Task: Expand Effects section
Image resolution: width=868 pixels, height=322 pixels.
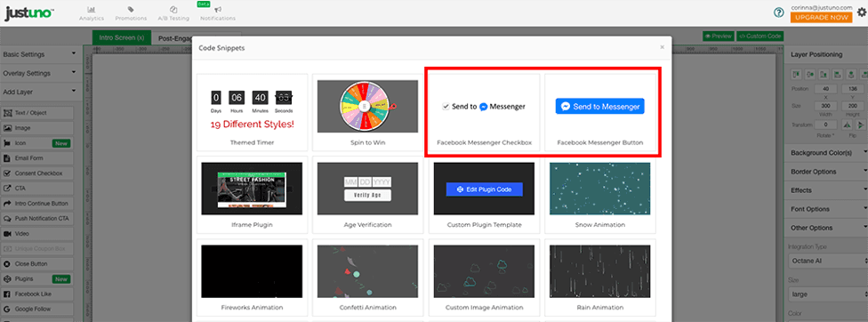Action: click(x=827, y=190)
